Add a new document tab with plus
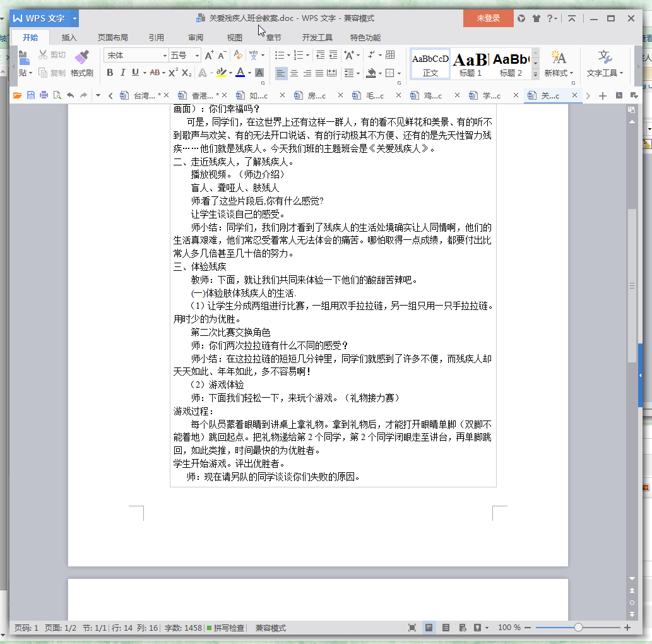652x644 pixels. (603, 96)
